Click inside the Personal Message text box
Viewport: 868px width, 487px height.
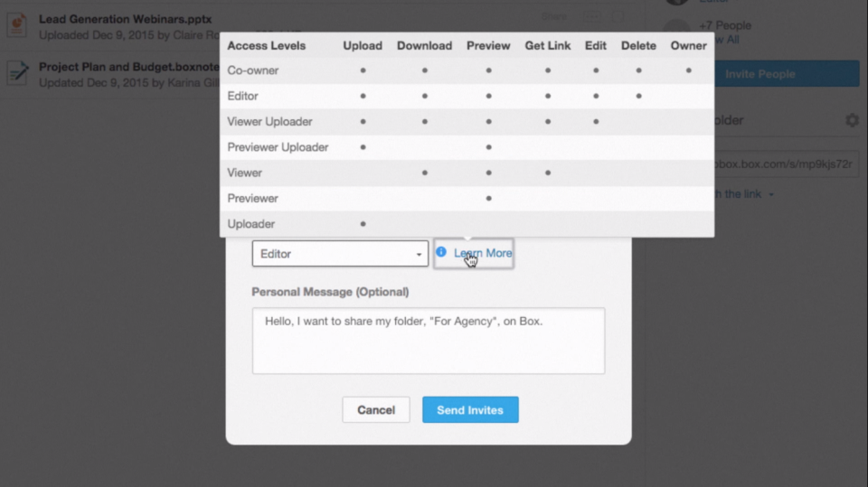pos(429,341)
